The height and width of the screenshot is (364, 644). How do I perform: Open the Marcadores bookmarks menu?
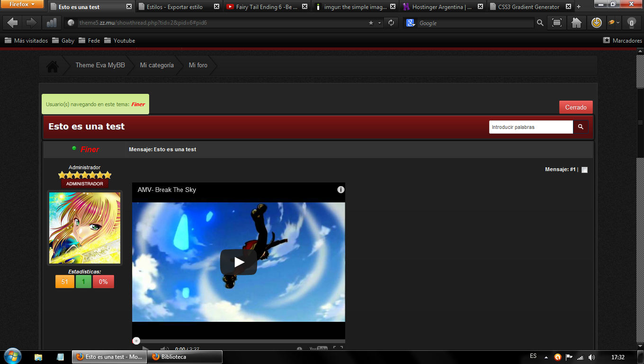tap(622, 41)
